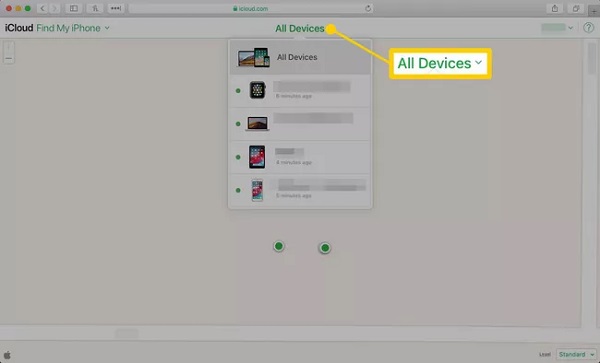The width and height of the screenshot is (600, 363).
Task: Open the Safari sidebar toggle icon
Action: [x=74, y=8]
